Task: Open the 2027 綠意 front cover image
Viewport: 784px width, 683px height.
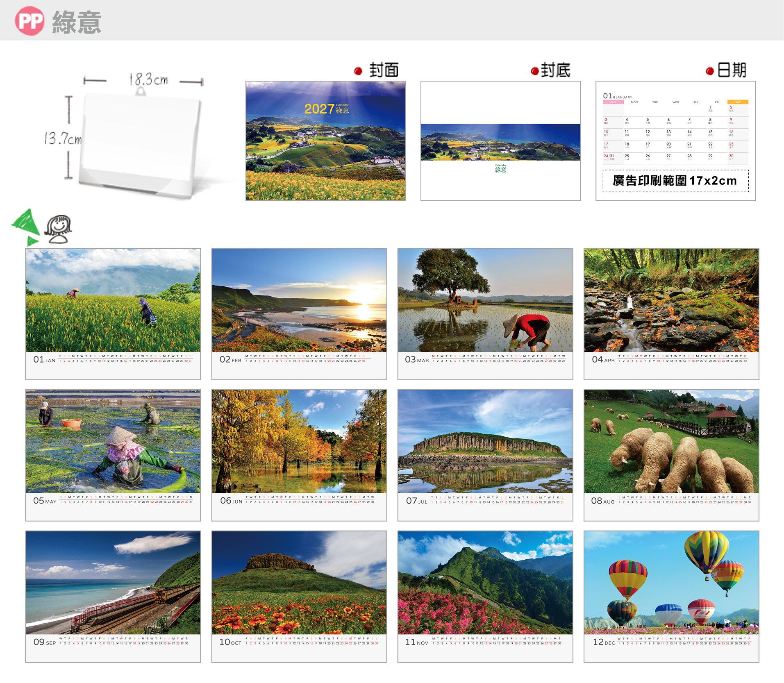Action: pyautogui.click(x=326, y=141)
